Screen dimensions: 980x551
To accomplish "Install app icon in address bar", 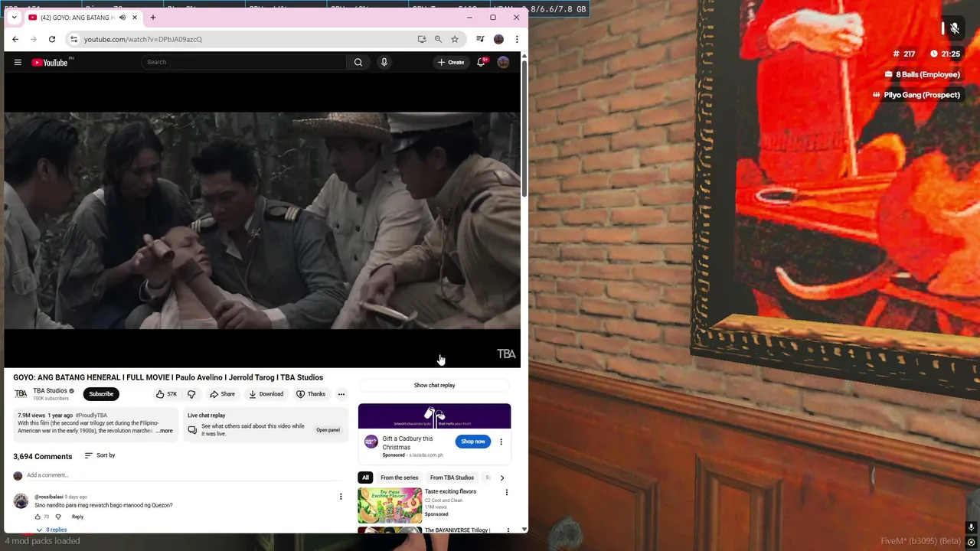I will pyautogui.click(x=421, y=39).
